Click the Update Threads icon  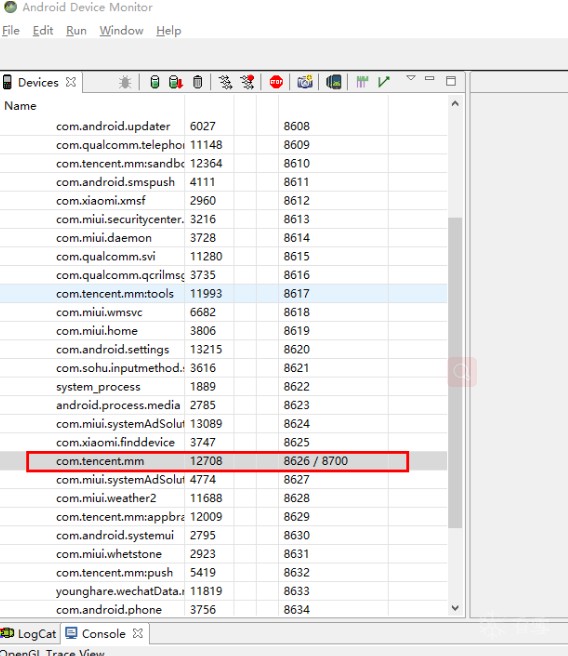point(225,82)
